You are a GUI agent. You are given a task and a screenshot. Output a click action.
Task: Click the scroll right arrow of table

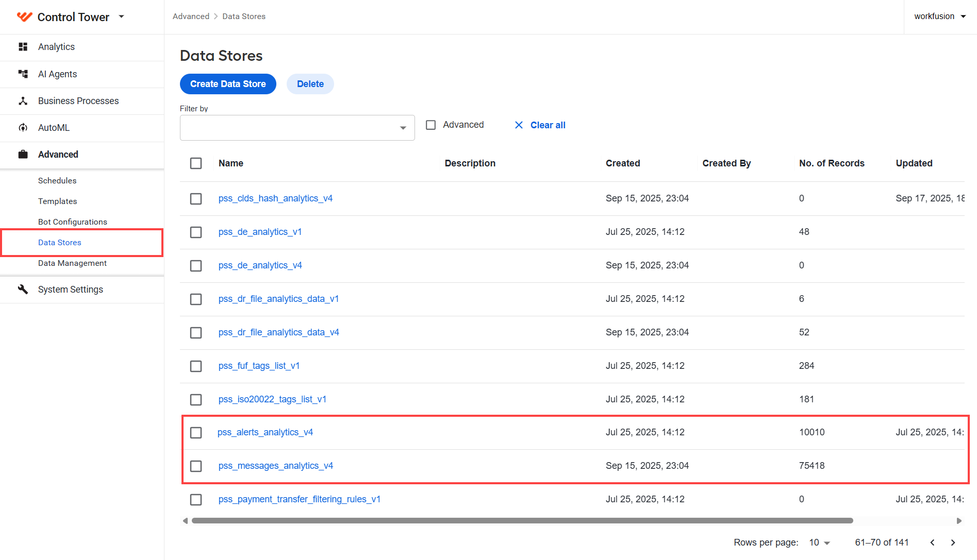pos(959,521)
